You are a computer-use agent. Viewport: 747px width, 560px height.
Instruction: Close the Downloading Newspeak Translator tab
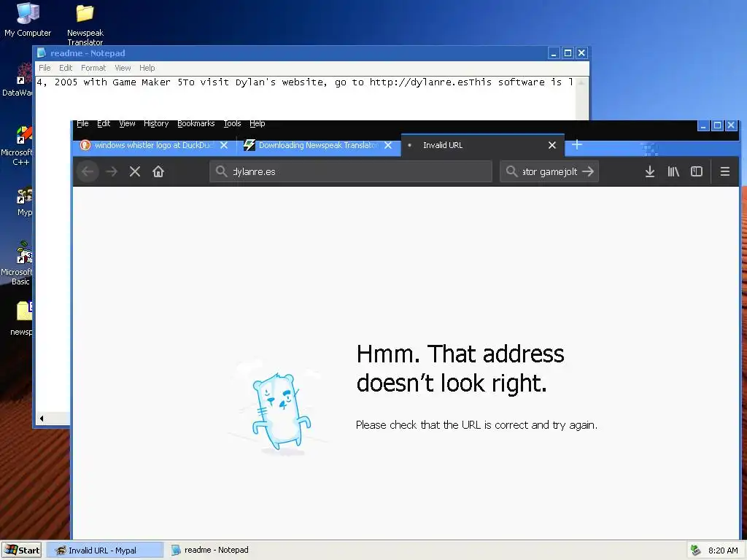click(388, 145)
